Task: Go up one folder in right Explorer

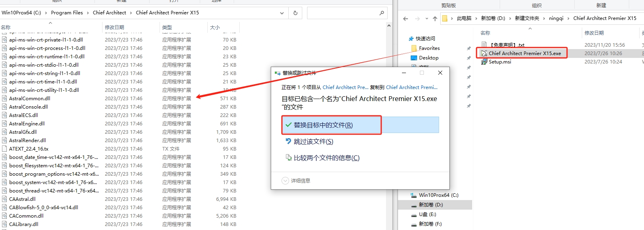Action: coord(435,18)
